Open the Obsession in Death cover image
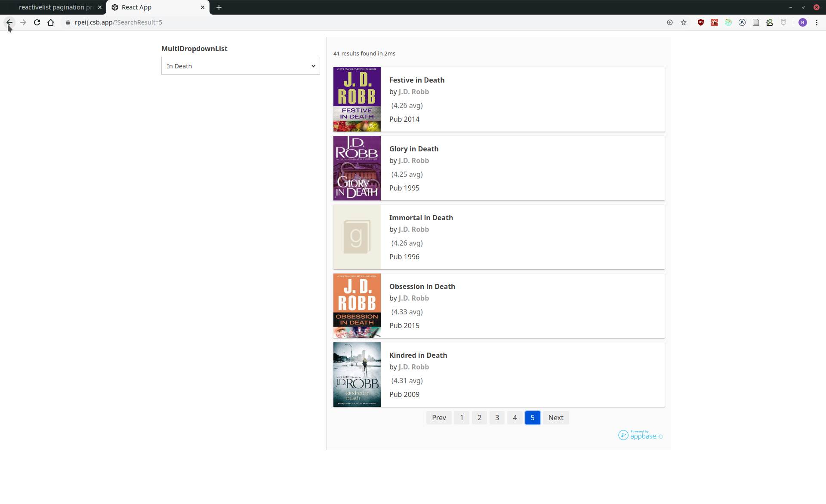The width and height of the screenshot is (826, 504). (357, 306)
